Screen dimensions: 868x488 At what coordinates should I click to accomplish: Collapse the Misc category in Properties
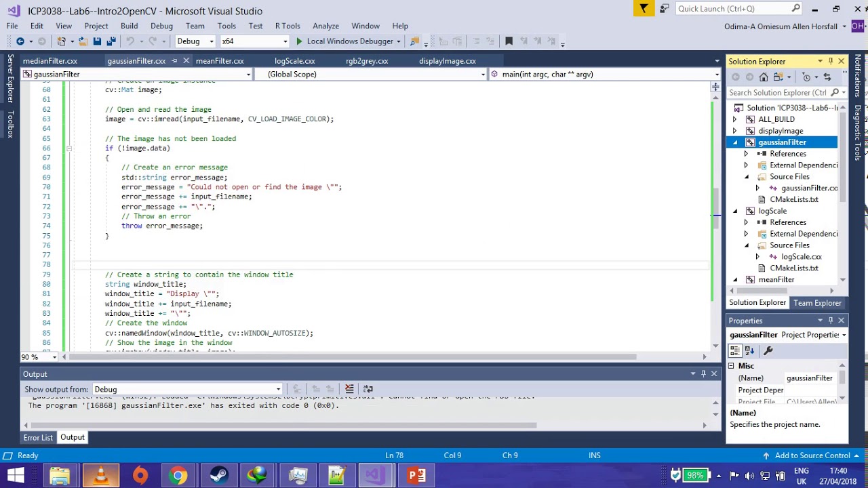[731, 366]
